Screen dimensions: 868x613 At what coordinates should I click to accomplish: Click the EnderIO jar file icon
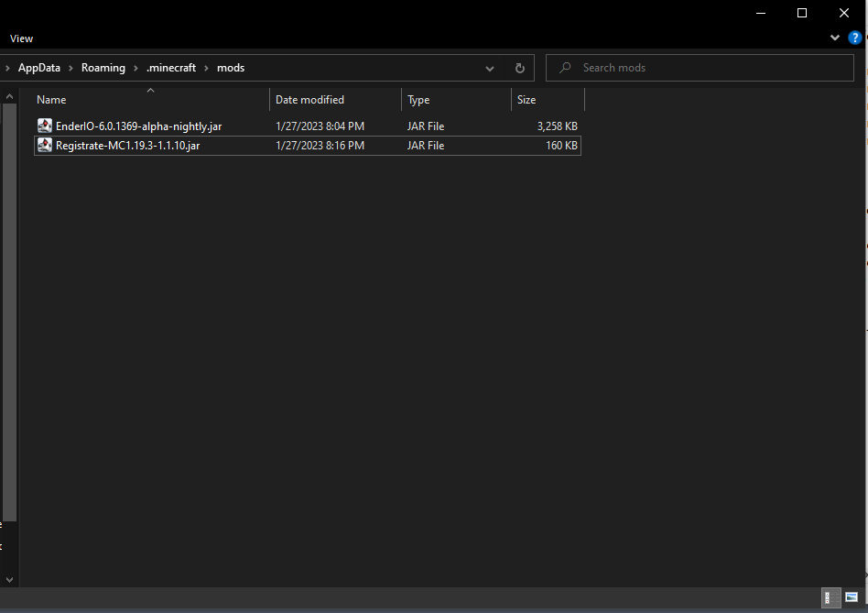[x=45, y=126]
